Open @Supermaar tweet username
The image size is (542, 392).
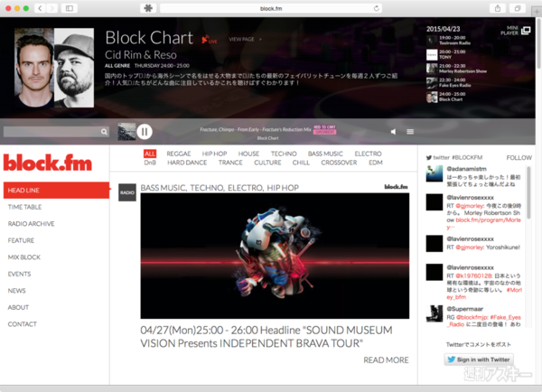(464, 309)
